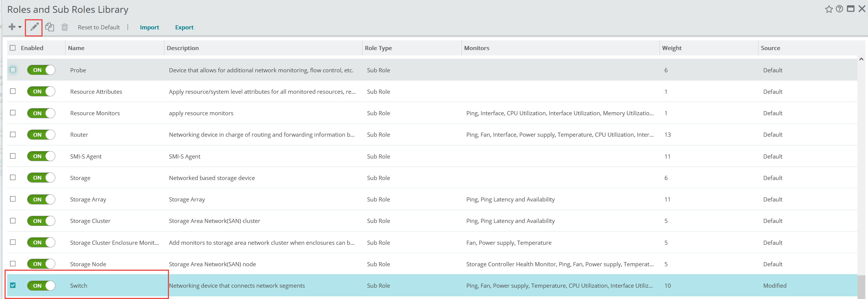Screen dimensions: 868x299
Task: Check the Probe row checkbox
Action: coord(13,70)
